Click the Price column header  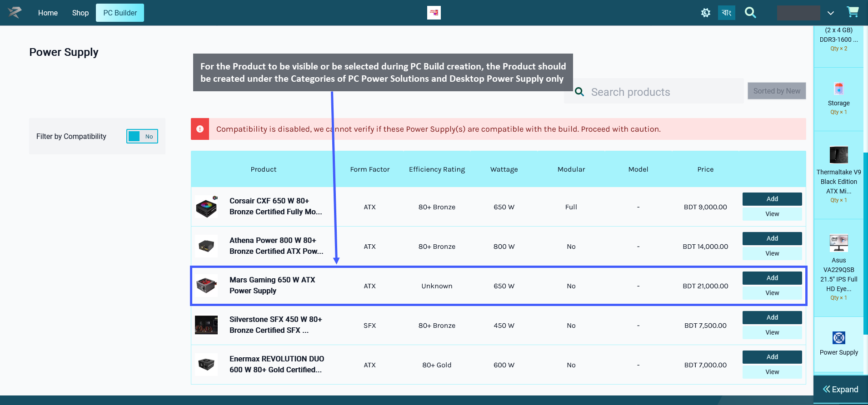(x=705, y=169)
